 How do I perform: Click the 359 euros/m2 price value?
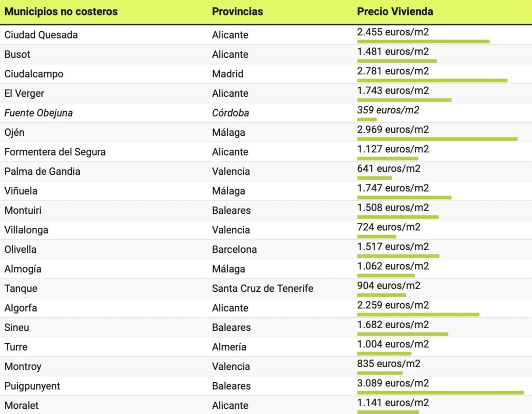coord(388,110)
